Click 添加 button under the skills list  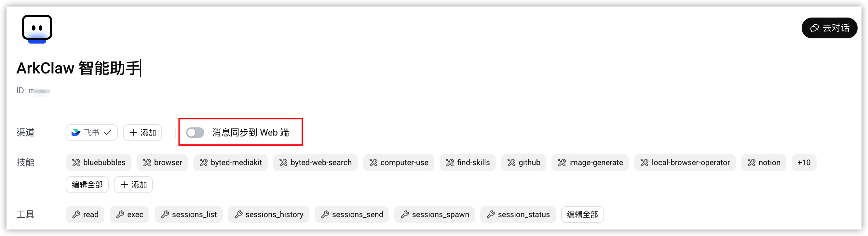[133, 185]
